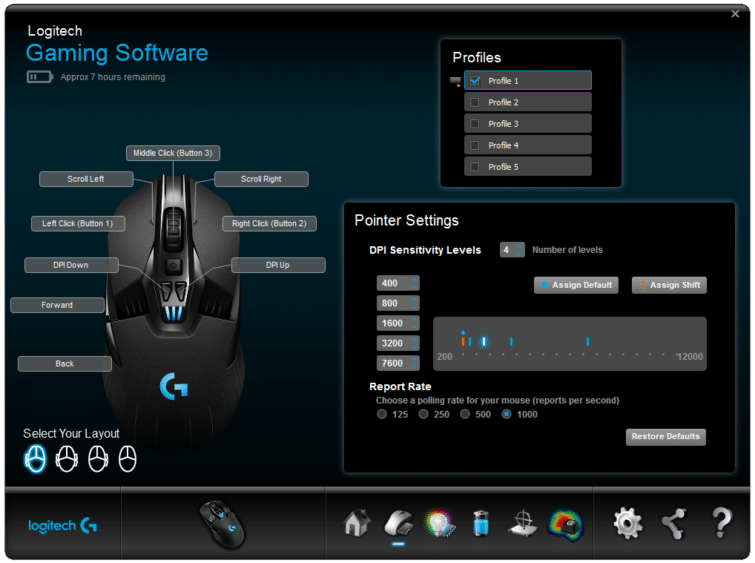Select the Profile 3 row
This screenshot has width=755, height=563.
click(x=528, y=124)
